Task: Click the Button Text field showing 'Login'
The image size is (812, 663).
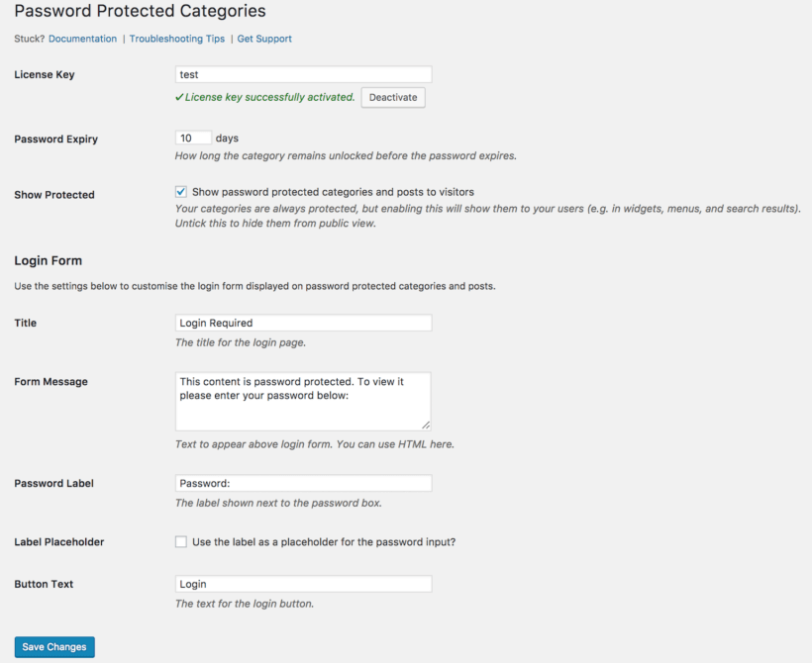Action: click(303, 583)
